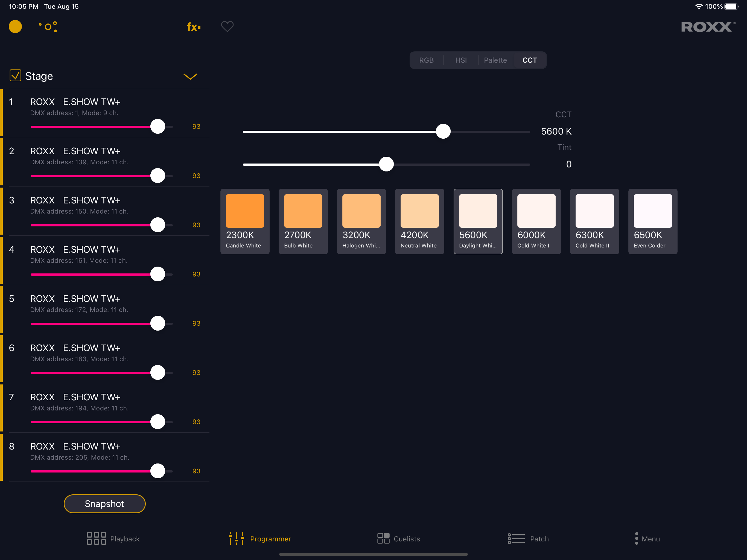This screenshot has width=747, height=560.
Task: Click the Tint slider
Action: pyautogui.click(x=386, y=164)
